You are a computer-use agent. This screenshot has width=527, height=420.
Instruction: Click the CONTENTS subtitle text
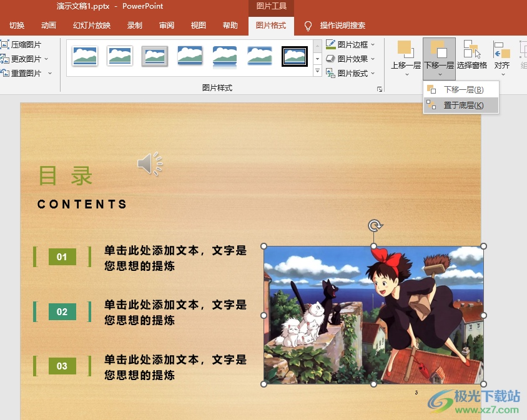pos(82,204)
